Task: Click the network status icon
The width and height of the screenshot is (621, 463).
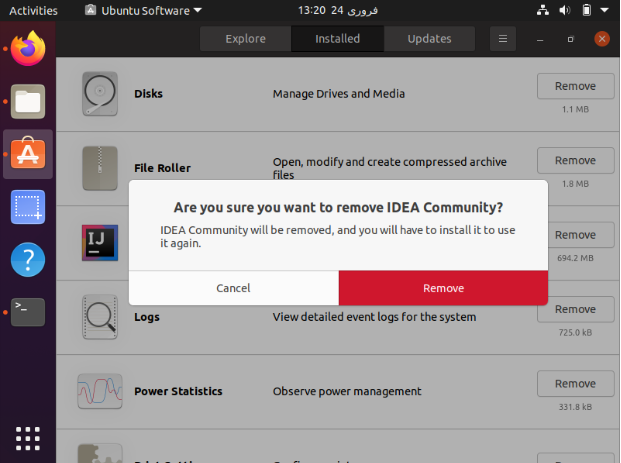Action: coord(543,10)
